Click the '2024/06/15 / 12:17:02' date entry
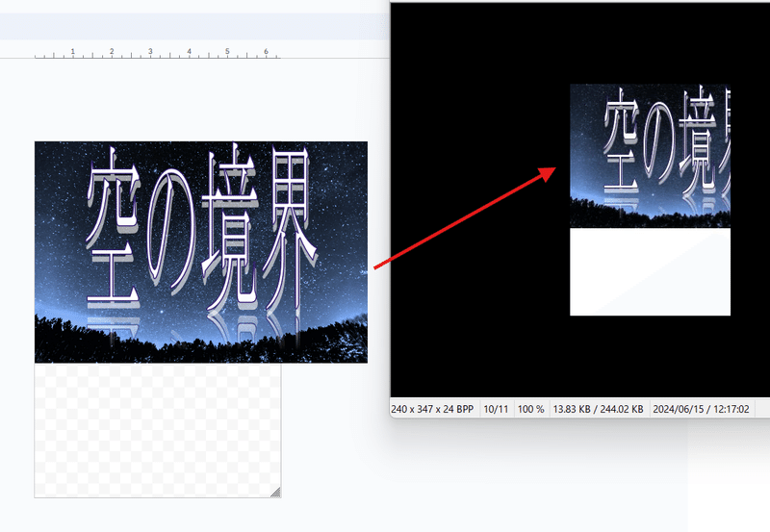770x532 pixels. click(x=701, y=409)
